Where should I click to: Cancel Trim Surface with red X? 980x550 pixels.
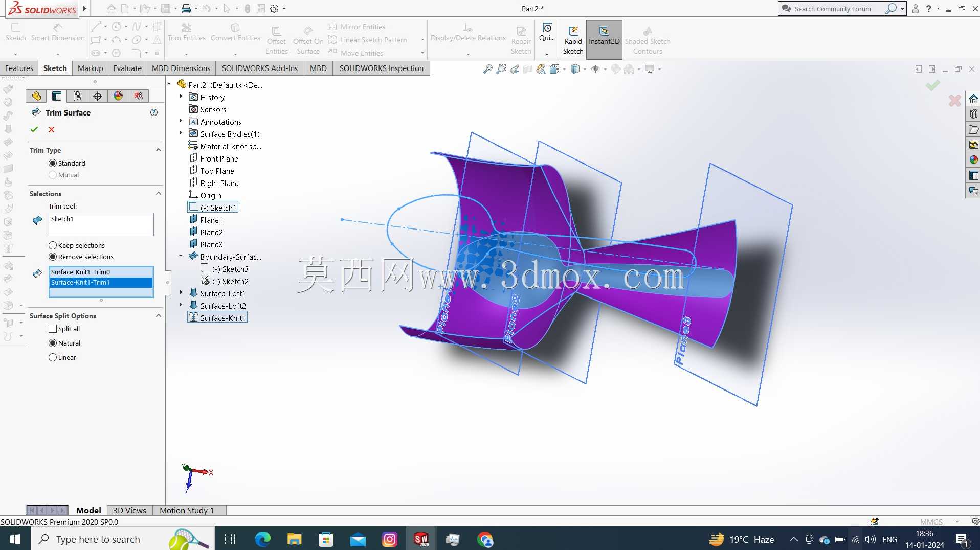[x=51, y=130]
